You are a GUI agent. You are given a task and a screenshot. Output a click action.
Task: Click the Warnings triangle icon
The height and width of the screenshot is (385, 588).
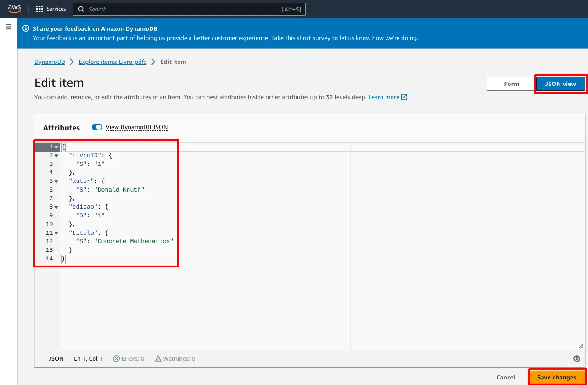[x=158, y=359]
